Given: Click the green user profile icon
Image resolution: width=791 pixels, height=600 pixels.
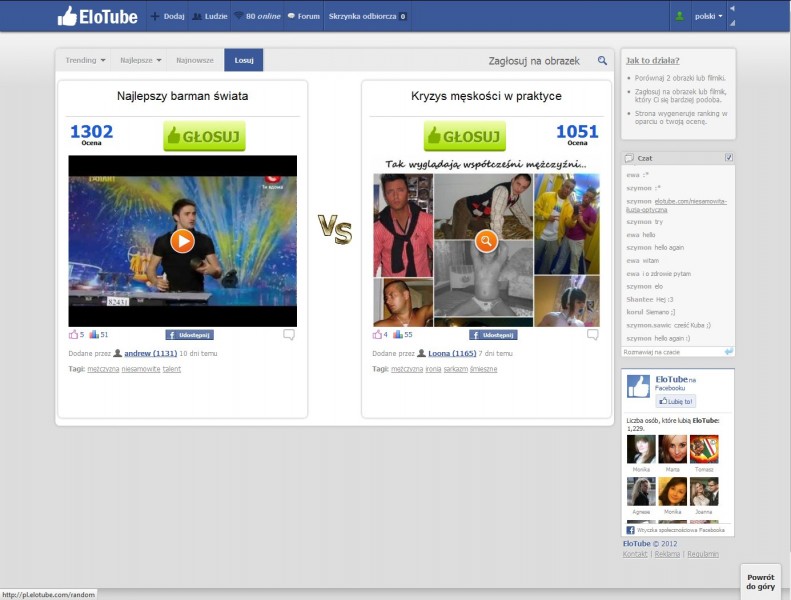Looking at the screenshot, I should tap(680, 16).
